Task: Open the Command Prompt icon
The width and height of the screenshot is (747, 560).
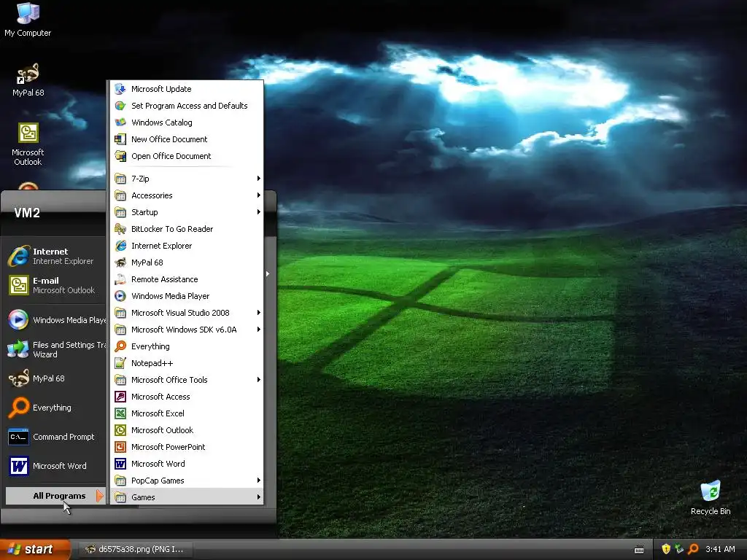Action: click(x=18, y=437)
